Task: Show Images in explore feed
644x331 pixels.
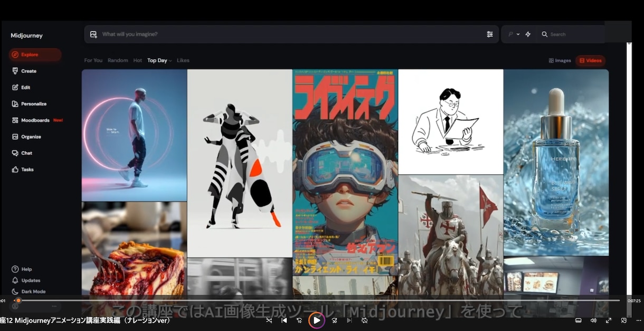Action: click(560, 61)
